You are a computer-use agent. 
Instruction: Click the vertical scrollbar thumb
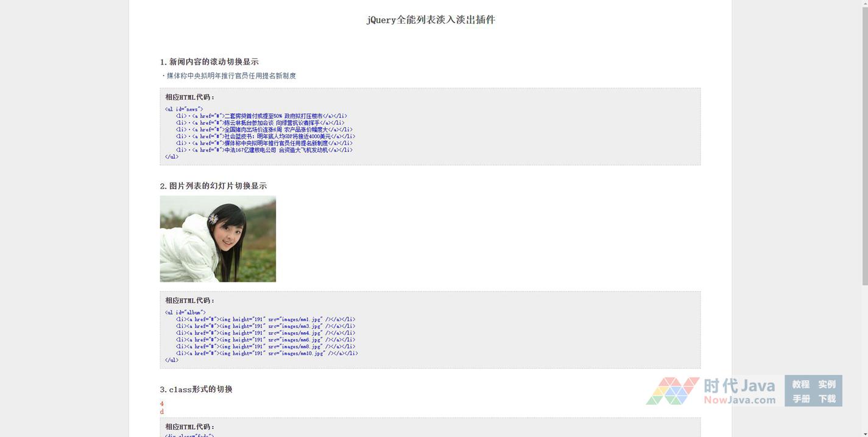click(x=864, y=143)
